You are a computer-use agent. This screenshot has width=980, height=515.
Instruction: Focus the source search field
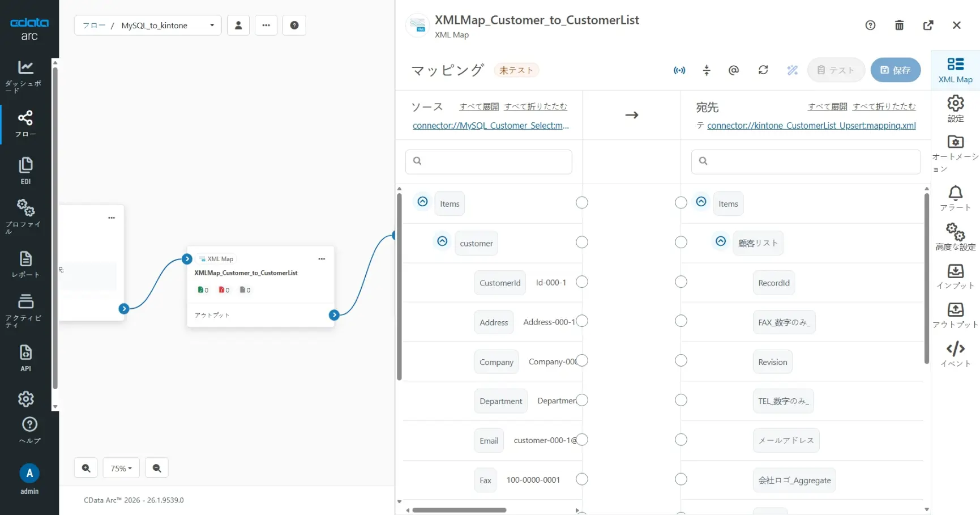(489, 161)
